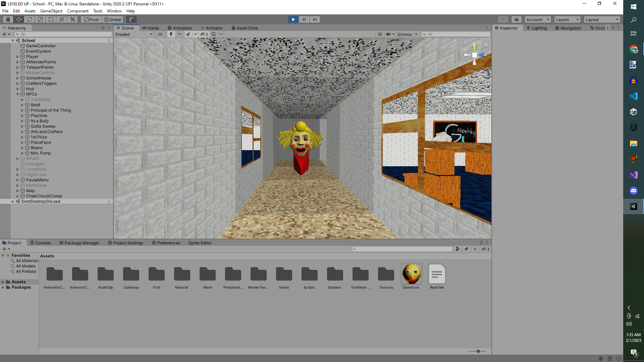
Task: Toggle Global handle orientation
Action: [112, 19]
